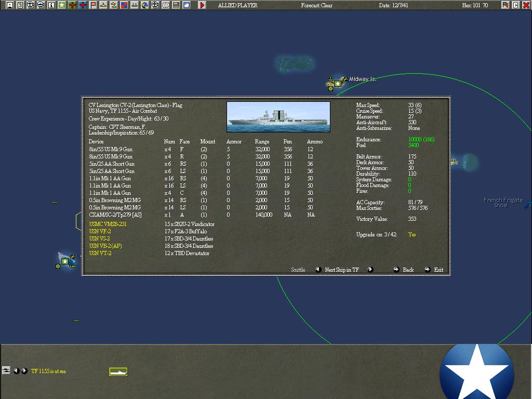The image size is (532, 399).
Task: Click the Endurance value '10000 (166)'
Action: tap(421, 139)
